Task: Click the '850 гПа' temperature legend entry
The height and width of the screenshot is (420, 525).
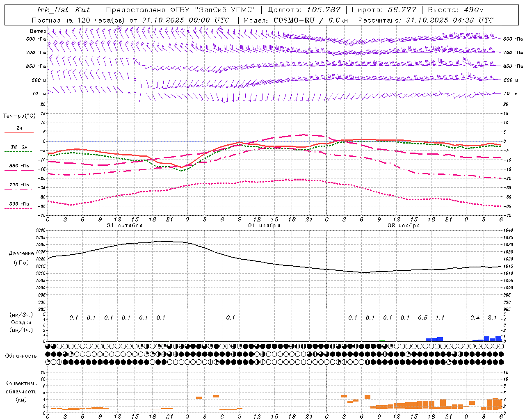Action: click(19, 166)
